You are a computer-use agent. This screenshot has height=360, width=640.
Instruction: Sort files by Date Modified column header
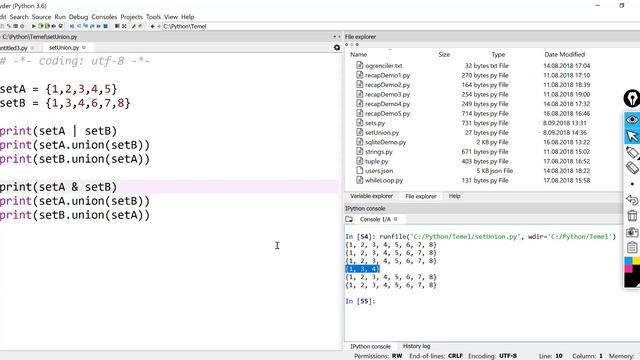564,54
